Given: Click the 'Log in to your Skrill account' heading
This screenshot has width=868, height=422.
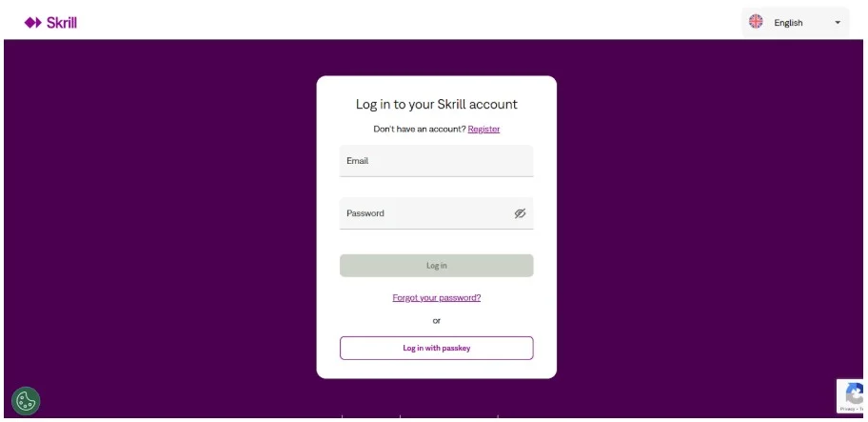Looking at the screenshot, I should 436,104.
